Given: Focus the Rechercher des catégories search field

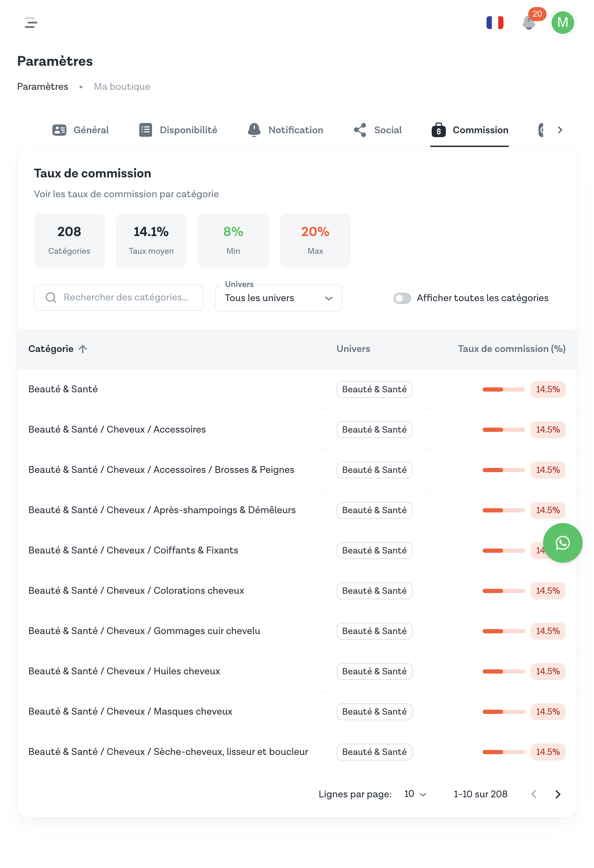Looking at the screenshot, I should tap(126, 298).
